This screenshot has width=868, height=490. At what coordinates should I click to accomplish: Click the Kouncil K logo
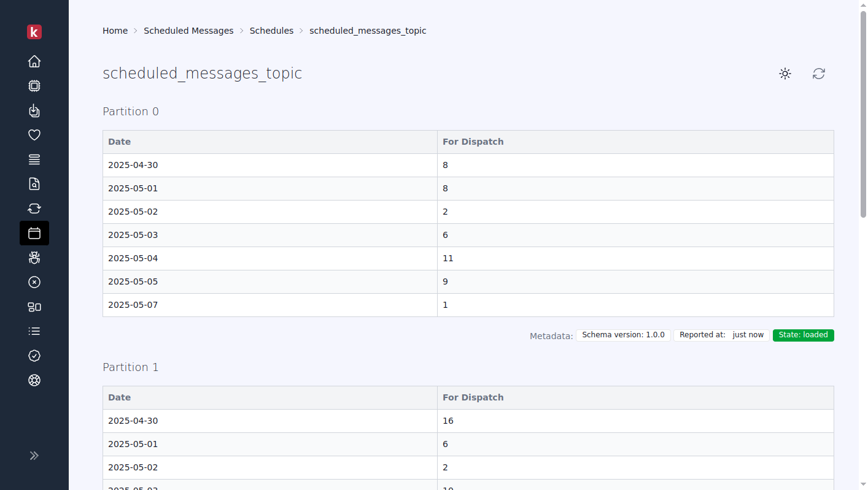(34, 32)
